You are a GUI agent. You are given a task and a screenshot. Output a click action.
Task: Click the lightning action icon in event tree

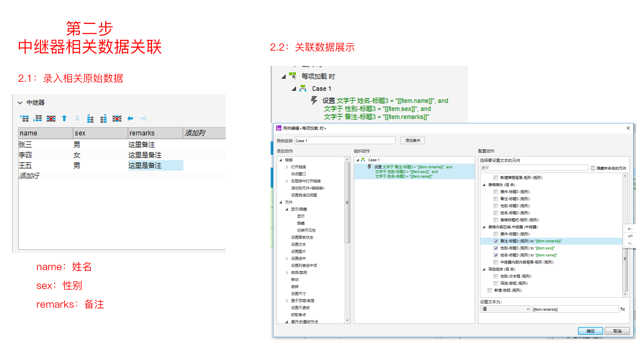coord(314,100)
